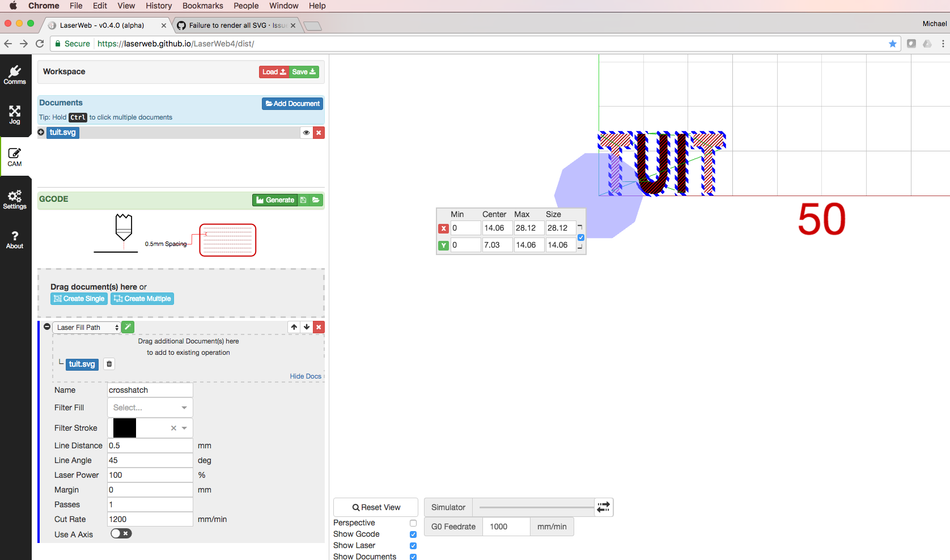Toggle visibility of tuit.svg document

point(306,133)
